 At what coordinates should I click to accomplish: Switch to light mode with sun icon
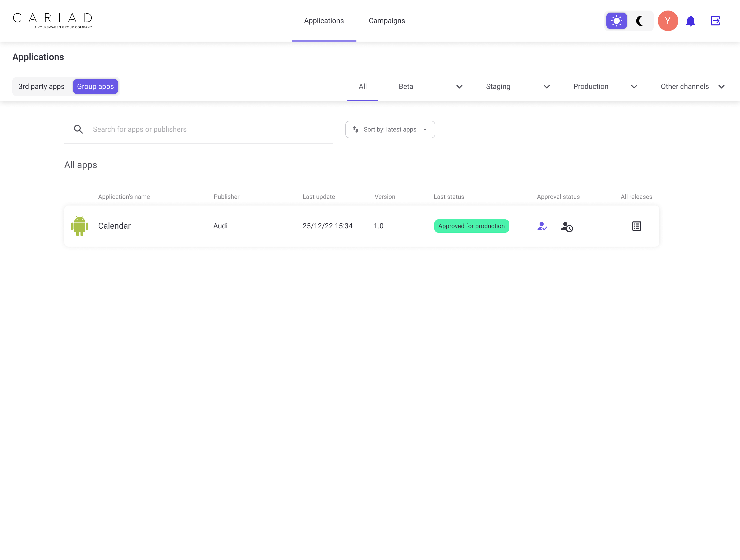[616, 21]
